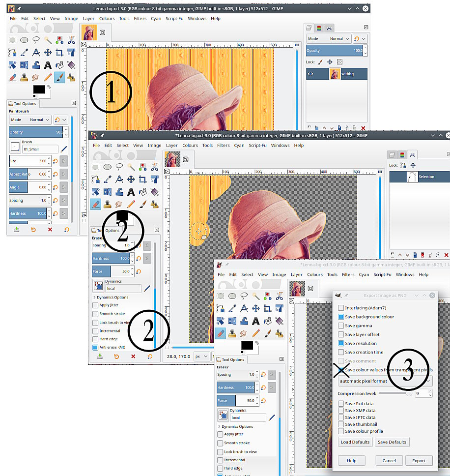Image resolution: width=450 pixels, height=476 pixels.
Task: Enable the Save gamma option
Action: (341, 326)
